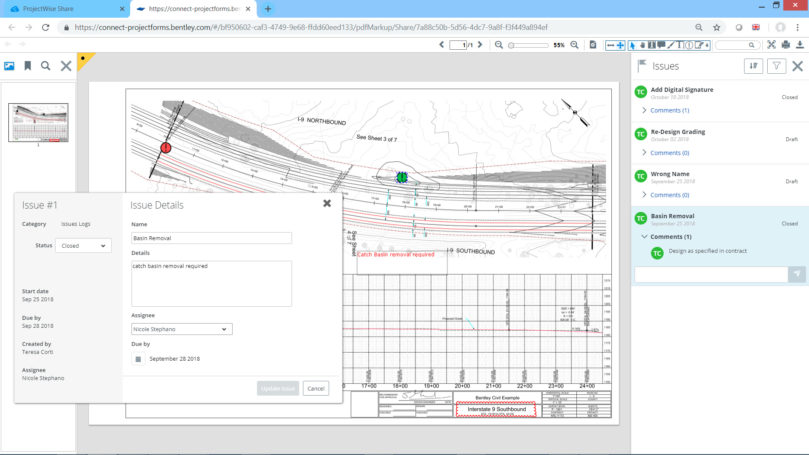
Task: Open the Status dropdown showing Closed
Action: coord(83,245)
